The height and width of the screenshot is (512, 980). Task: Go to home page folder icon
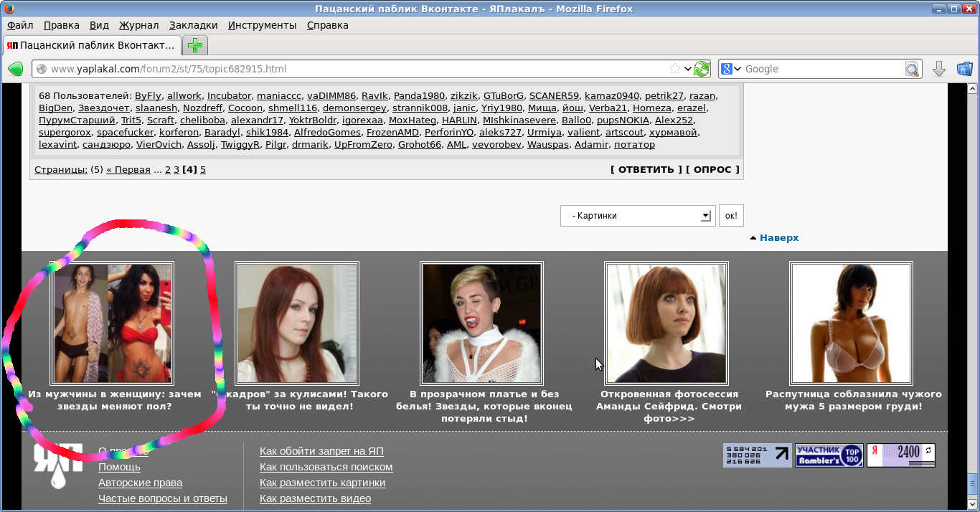964,69
